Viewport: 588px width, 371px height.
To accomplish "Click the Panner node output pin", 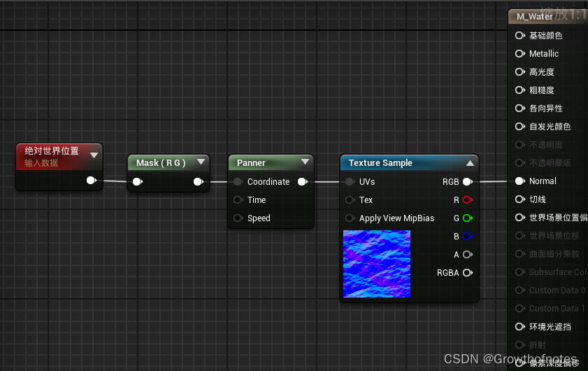I will tap(303, 182).
